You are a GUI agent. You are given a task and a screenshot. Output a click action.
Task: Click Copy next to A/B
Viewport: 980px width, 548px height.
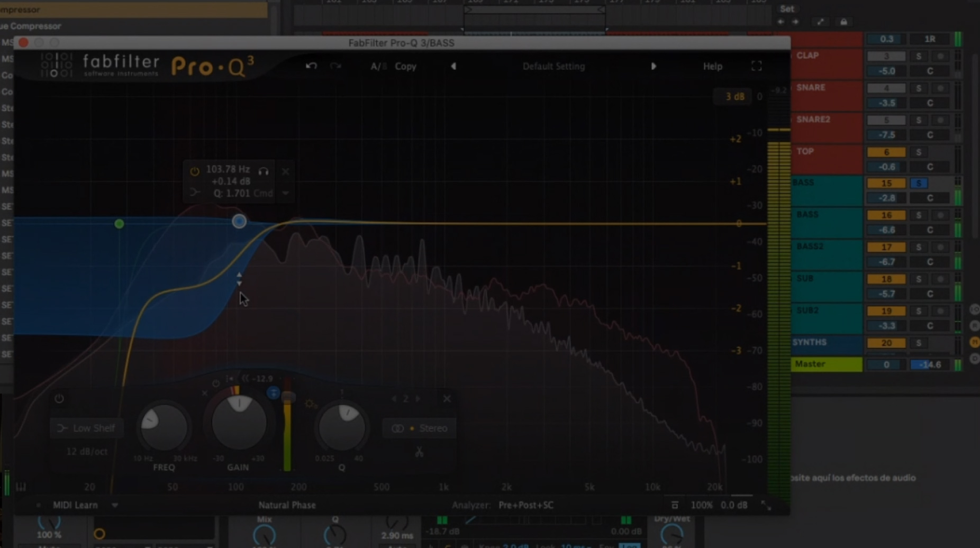(405, 67)
